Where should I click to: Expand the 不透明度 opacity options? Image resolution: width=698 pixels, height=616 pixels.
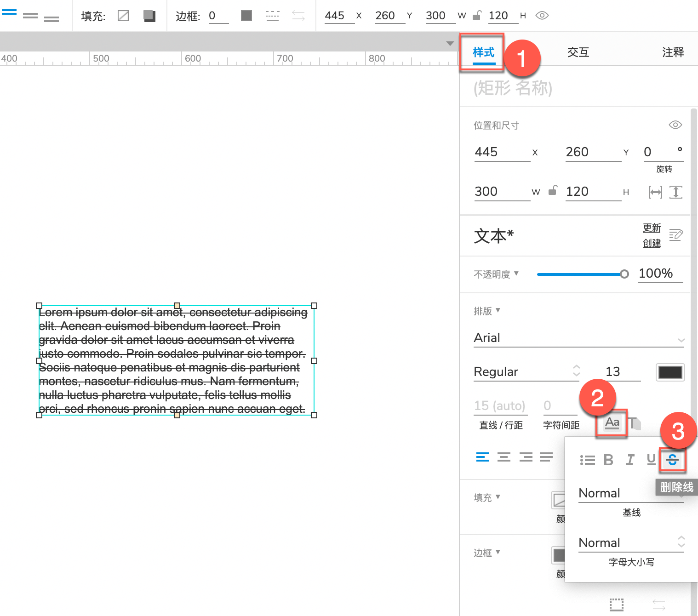[496, 274]
